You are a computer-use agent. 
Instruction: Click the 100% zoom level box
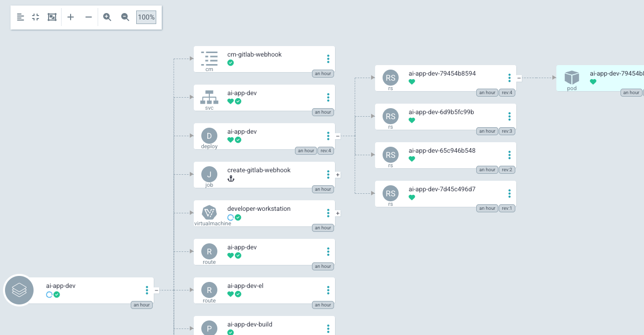click(146, 17)
